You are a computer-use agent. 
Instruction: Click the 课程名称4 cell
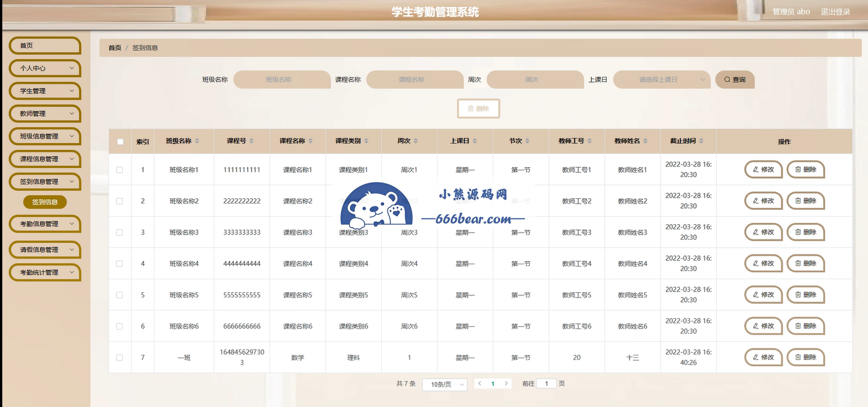[298, 264]
